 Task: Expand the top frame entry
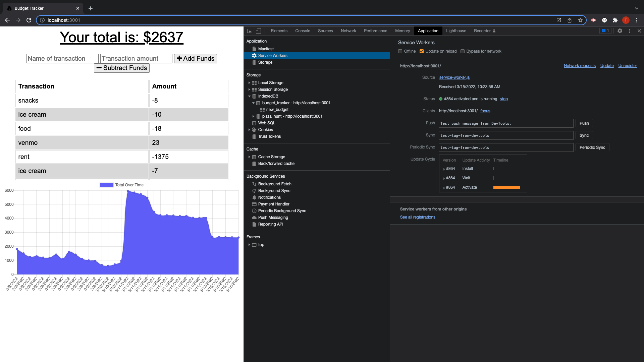point(249,245)
